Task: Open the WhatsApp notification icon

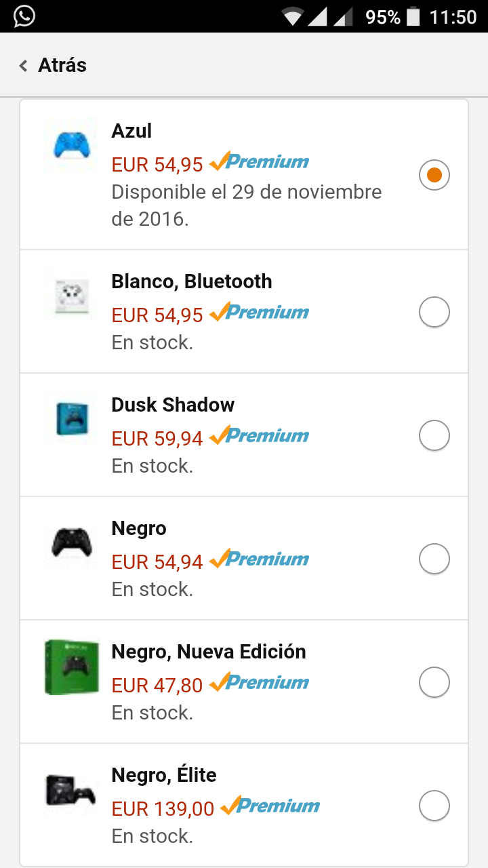Action: coord(24,16)
